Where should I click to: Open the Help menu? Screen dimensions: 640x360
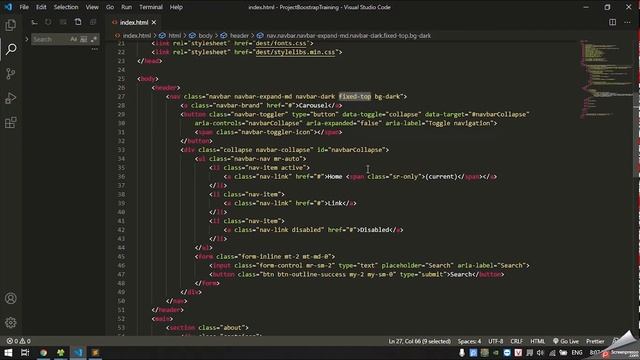176,7
